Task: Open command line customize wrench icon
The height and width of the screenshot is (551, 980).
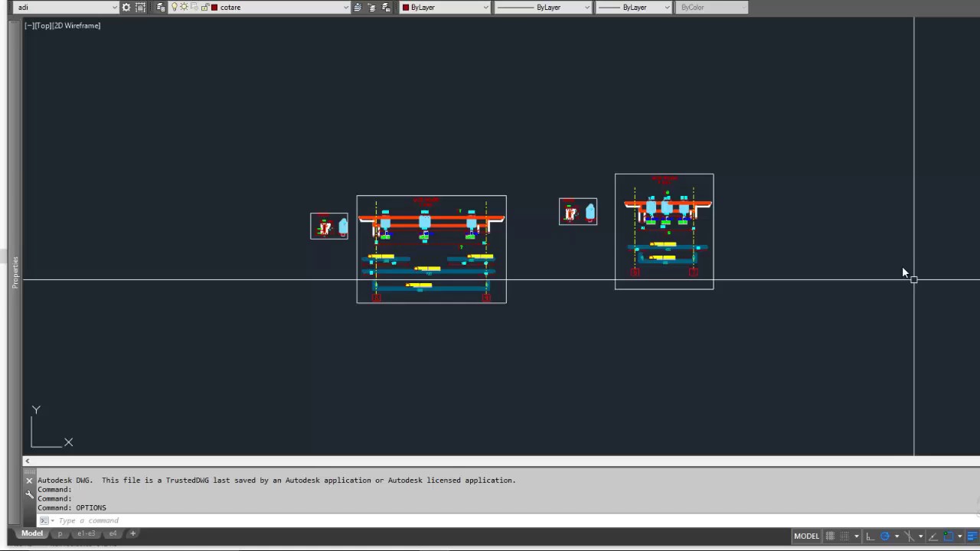Action: 29,495
